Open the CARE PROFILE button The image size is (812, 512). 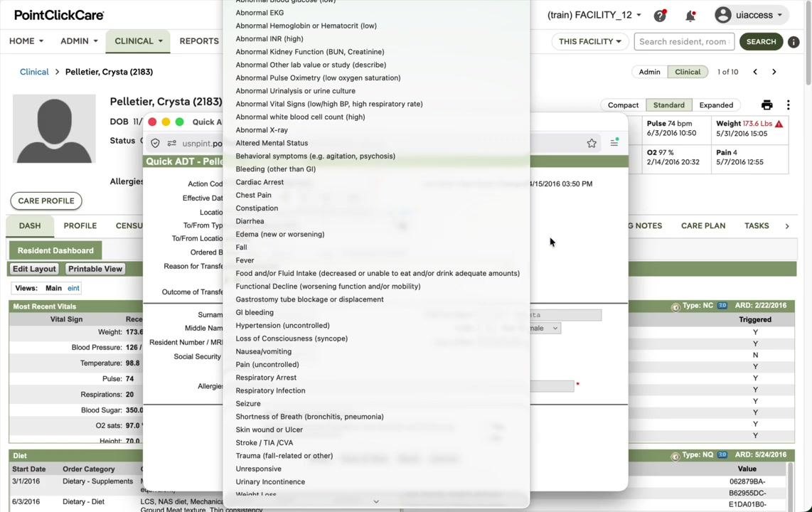point(46,201)
